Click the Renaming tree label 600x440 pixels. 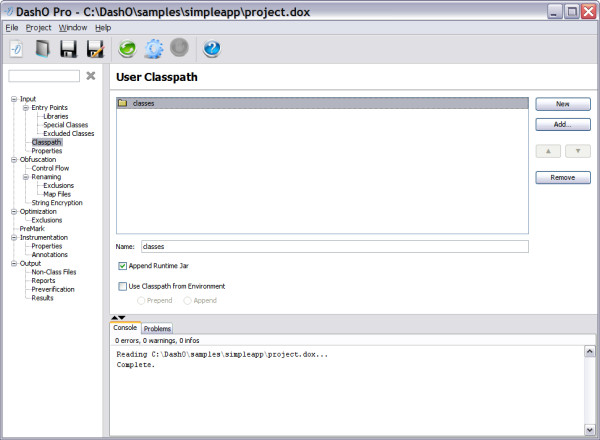[46, 177]
